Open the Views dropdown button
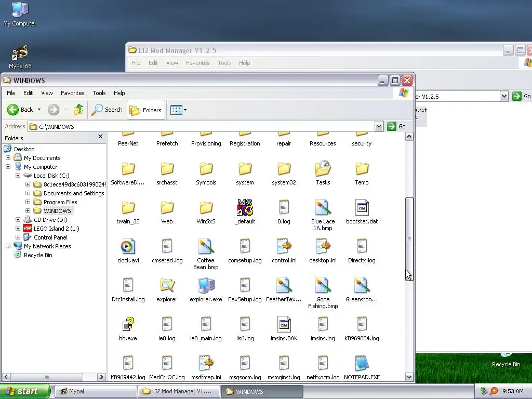Screen dimensions: 532x399 click(179, 110)
